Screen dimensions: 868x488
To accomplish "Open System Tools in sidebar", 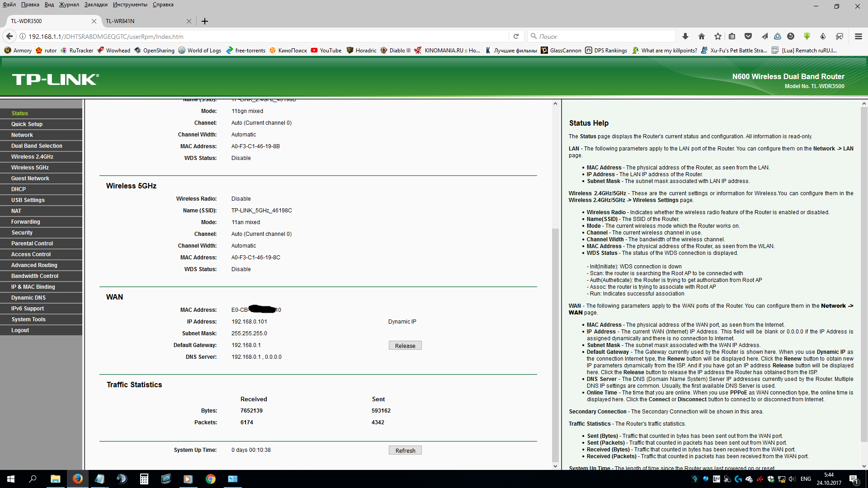I will pyautogui.click(x=41, y=319).
